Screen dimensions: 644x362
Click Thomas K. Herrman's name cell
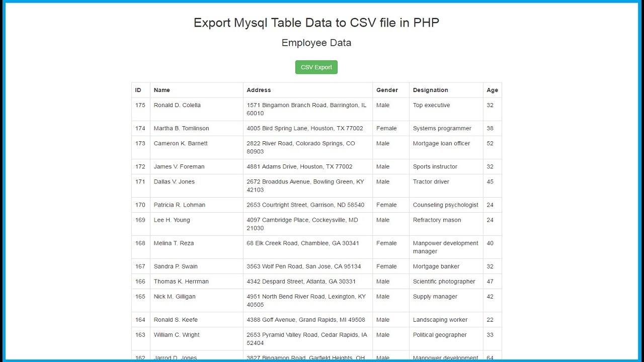pos(181,282)
